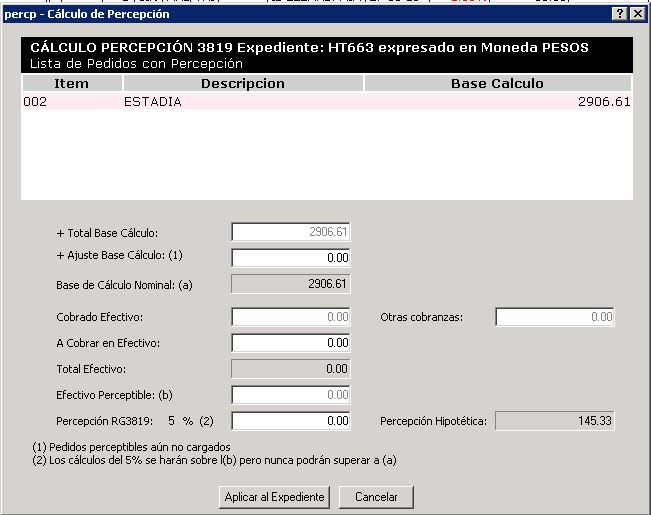Click the Base Calculo column header
Screen dimensions: 651x515
click(x=497, y=83)
